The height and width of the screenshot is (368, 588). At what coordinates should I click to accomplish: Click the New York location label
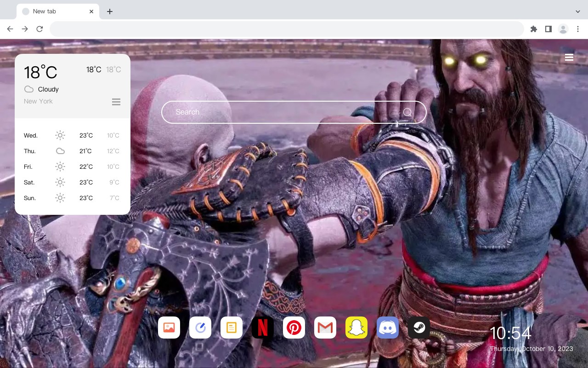[x=38, y=101]
